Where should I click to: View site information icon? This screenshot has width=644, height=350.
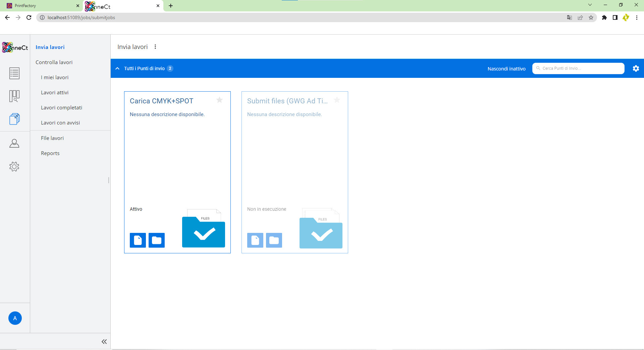(x=42, y=17)
